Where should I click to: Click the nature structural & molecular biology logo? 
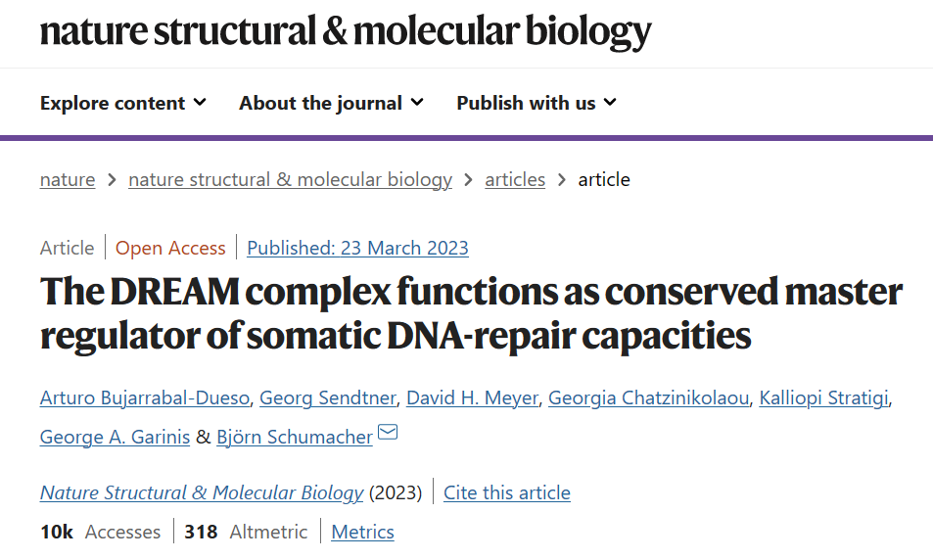tap(346, 31)
